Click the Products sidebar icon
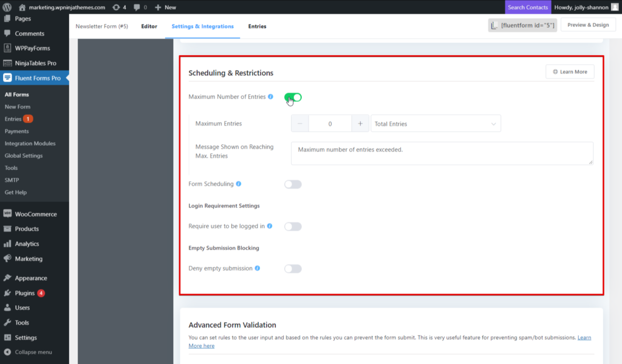The width and height of the screenshot is (622, 364). pyautogui.click(x=7, y=229)
